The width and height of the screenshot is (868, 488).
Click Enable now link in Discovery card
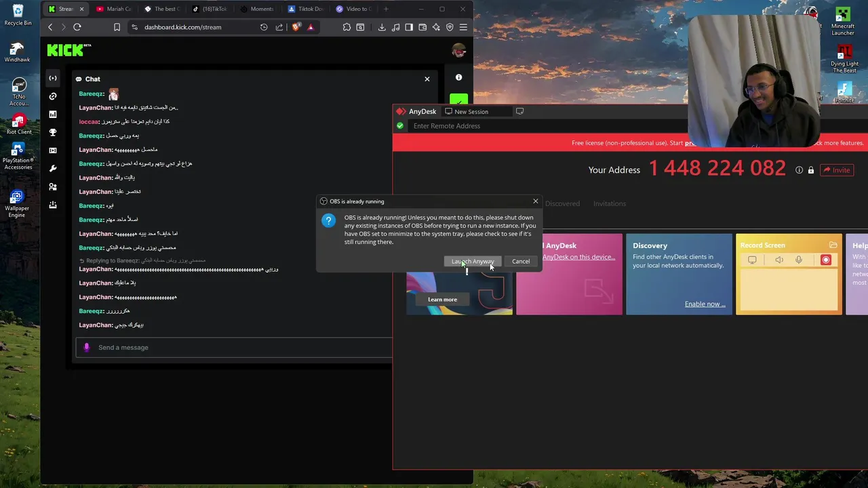tap(705, 304)
